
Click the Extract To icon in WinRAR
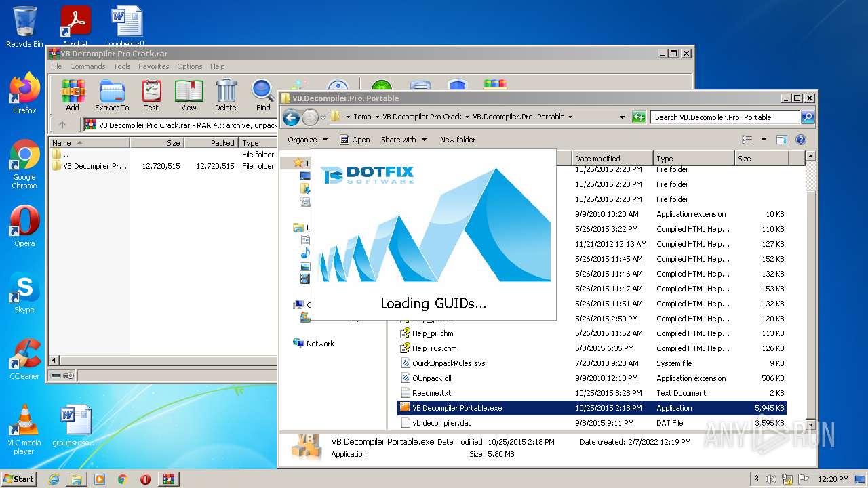(x=112, y=95)
